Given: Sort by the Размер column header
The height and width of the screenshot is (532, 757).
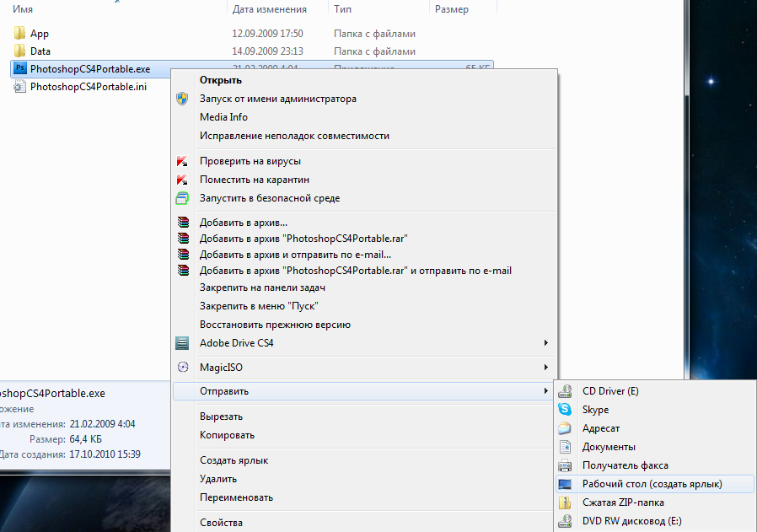Looking at the screenshot, I should pos(451,8).
